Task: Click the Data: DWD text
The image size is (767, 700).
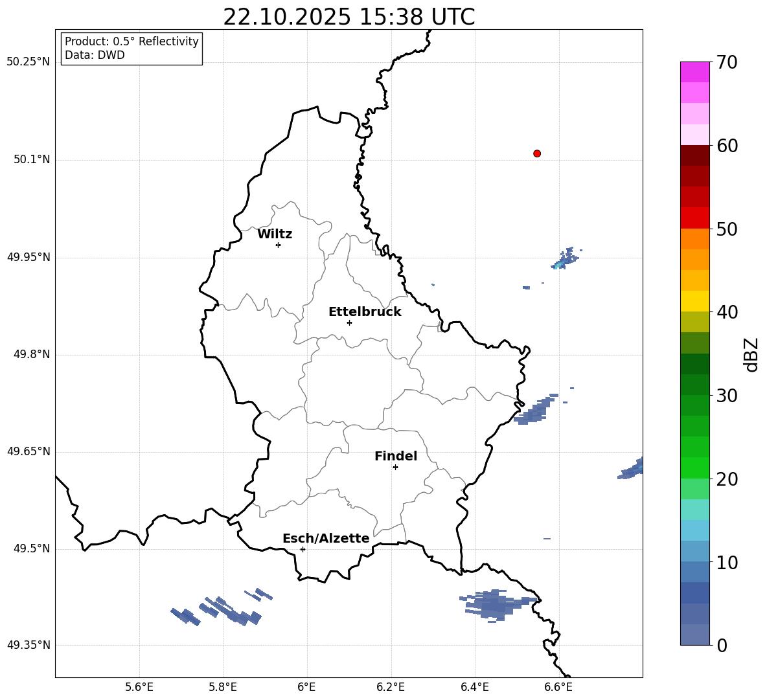Action: (95, 55)
